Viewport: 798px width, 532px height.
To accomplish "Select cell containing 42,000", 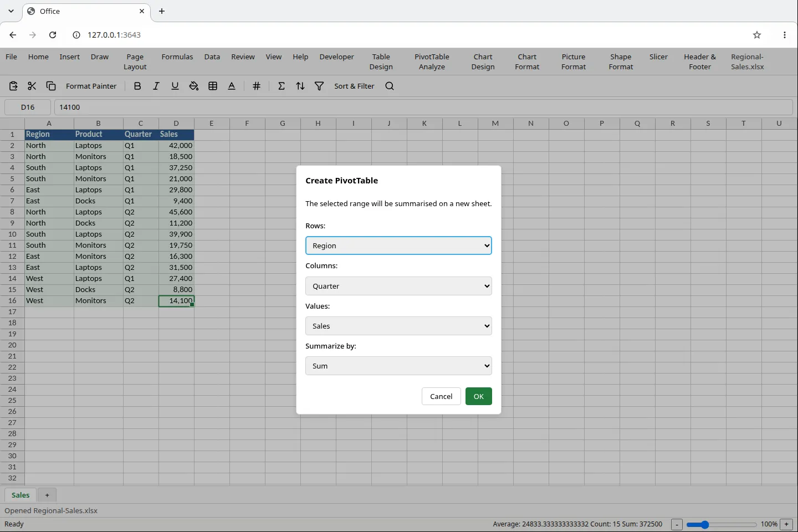I will 176,145.
